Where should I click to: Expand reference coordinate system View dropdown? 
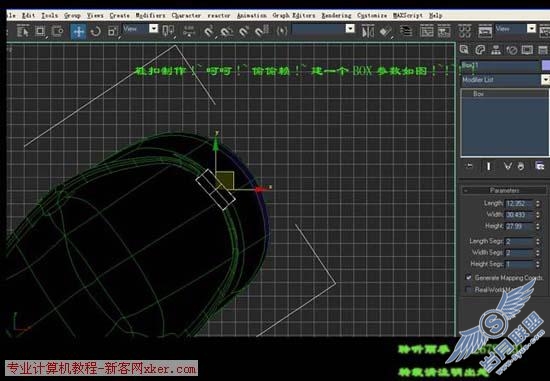[x=140, y=29]
